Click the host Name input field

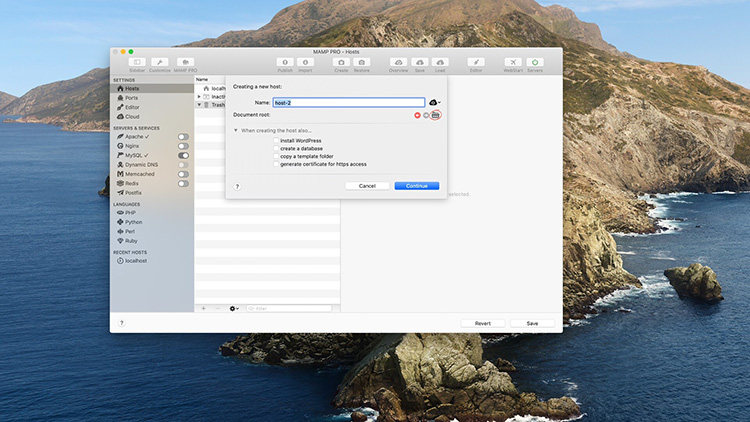pos(349,102)
